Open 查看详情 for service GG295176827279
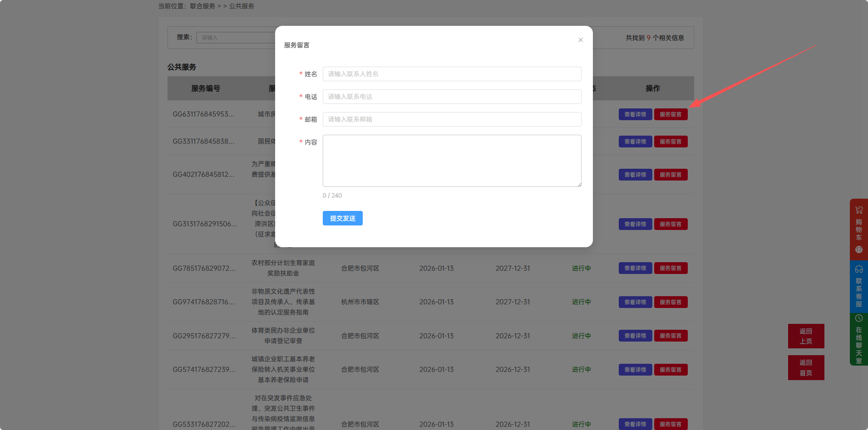This screenshot has height=430, width=868. (635, 336)
